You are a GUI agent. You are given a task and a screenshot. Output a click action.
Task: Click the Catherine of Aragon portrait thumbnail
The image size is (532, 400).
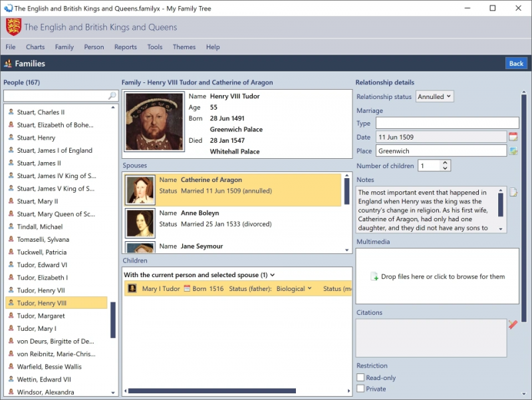pyautogui.click(x=140, y=190)
